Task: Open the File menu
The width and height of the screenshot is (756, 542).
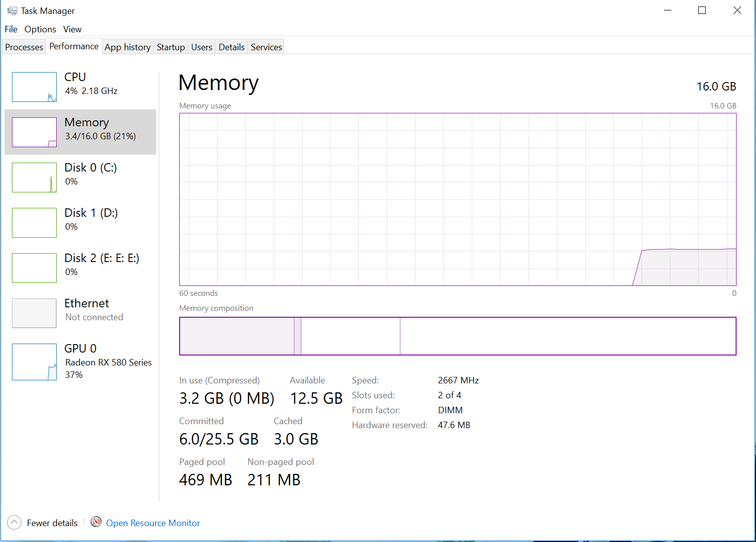Action: tap(11, 29)
